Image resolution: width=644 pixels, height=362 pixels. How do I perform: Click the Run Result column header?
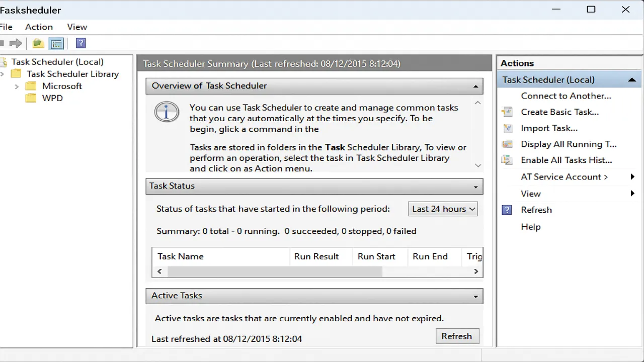pyautogui.click(x=321, y=256)
